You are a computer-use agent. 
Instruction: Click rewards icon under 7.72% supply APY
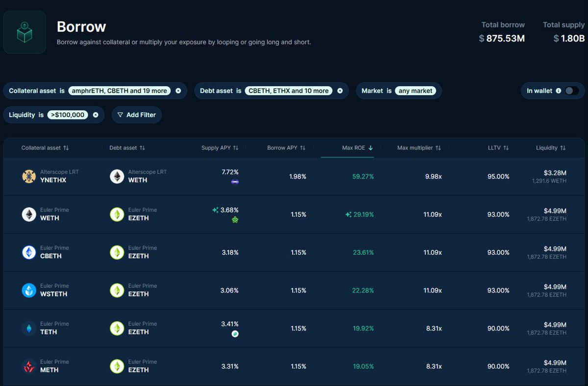click(235, 182)
